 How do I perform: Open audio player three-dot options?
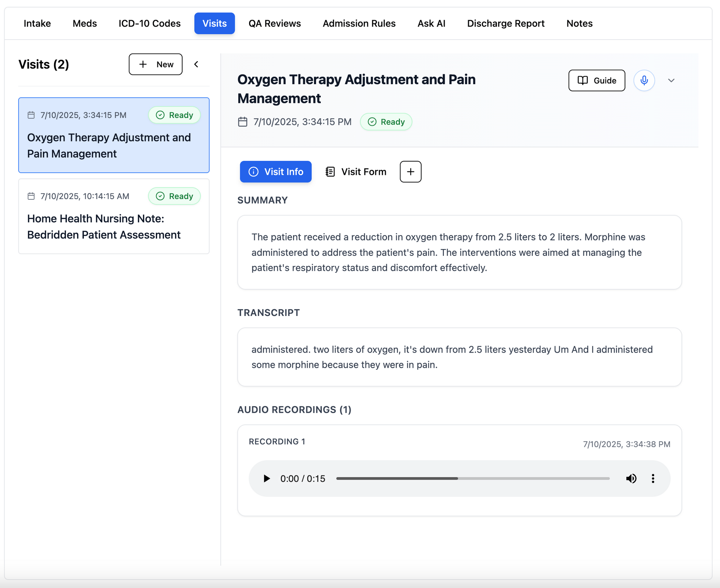coord(653,479)
